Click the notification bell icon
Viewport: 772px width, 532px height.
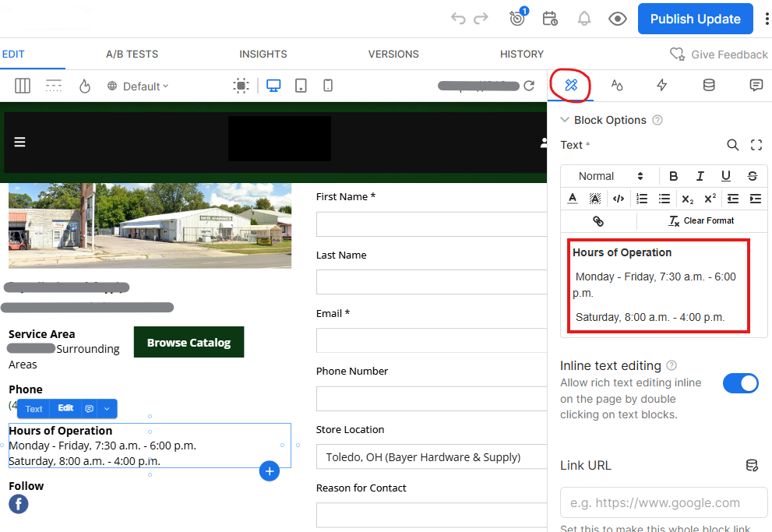583,19
